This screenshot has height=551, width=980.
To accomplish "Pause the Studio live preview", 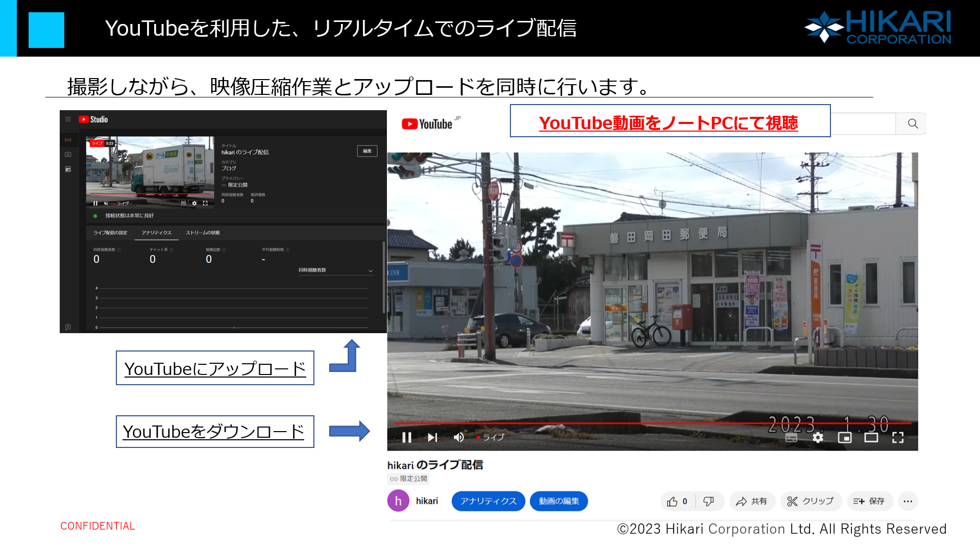I will point(95,203).
